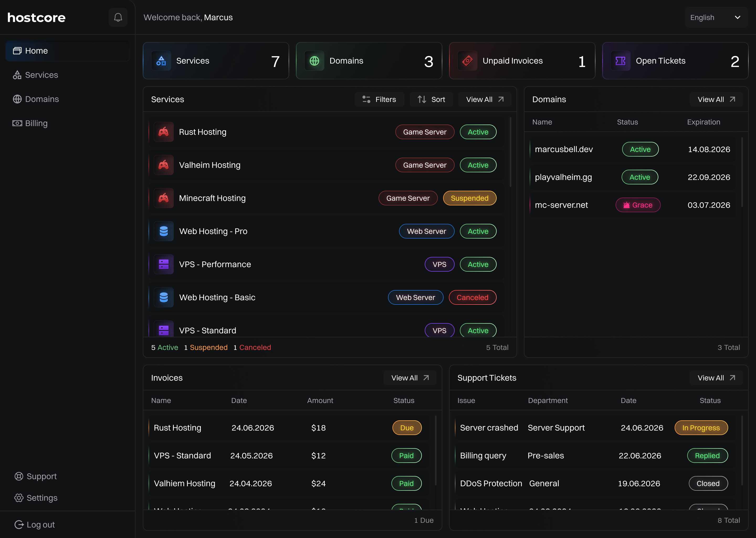Click the VPS - Performance server icon
The image size is (756, 538).
coord(164,264)
